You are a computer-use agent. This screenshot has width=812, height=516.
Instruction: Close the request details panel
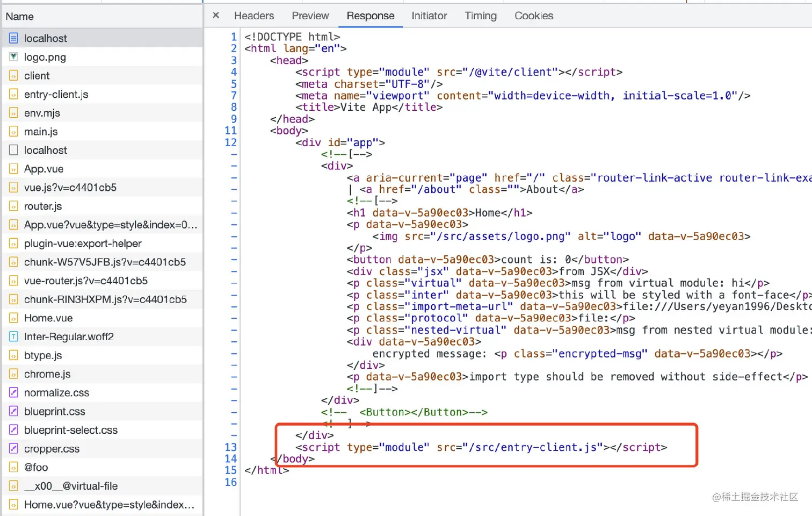[x=216, y=15]
